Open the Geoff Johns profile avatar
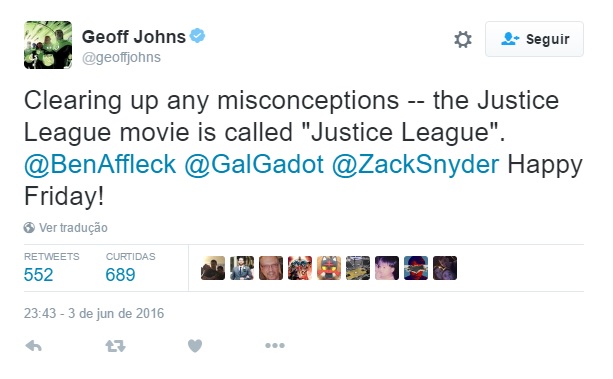Viewport: 613px width, 379px height. coord(48,45)
